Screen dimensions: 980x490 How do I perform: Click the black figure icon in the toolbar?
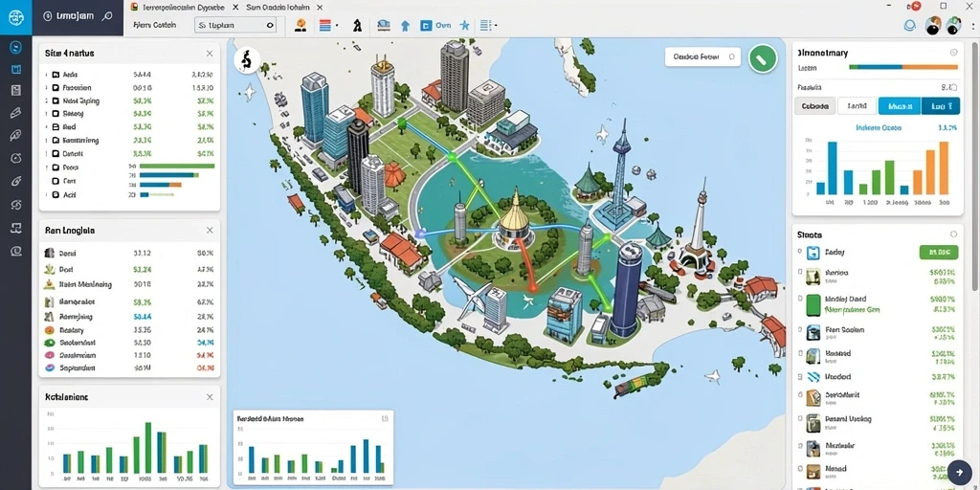(x=357, y=26)
